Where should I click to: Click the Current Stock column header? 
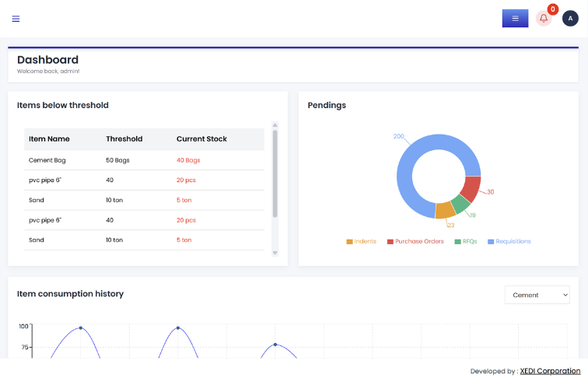(x=201, y=138)
